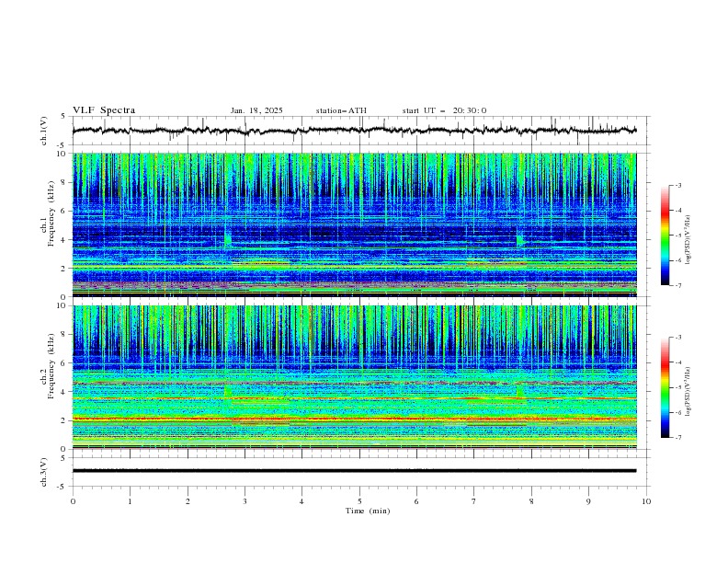Click time axis tick label "10" below ch.3 panel
Viewport: 728px width, 563px height.
click(646, 501)
